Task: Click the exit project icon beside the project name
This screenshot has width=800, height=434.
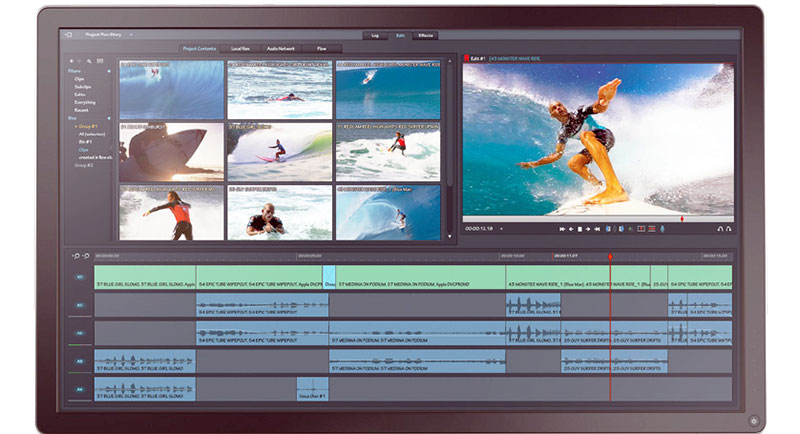Action: [68, 35]
